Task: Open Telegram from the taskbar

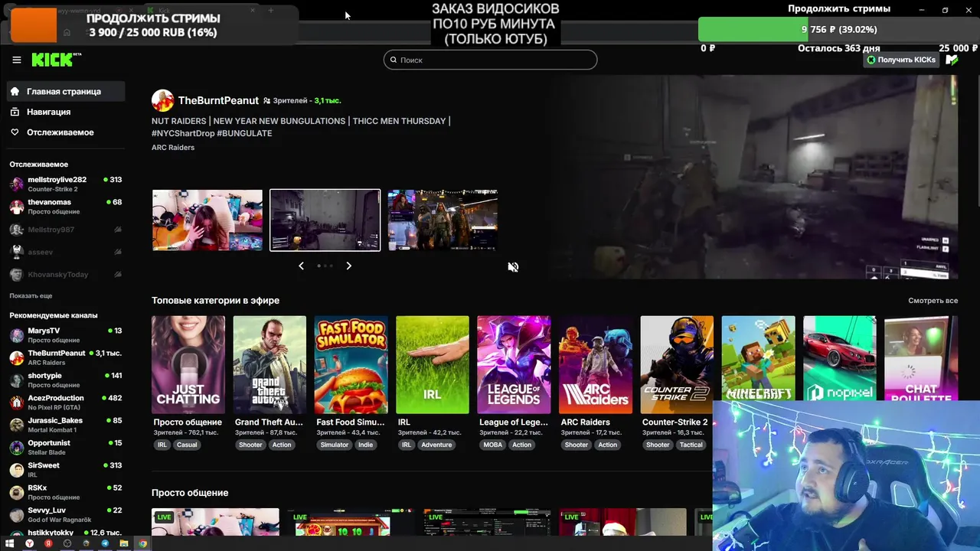Action: tap(106, 543)
